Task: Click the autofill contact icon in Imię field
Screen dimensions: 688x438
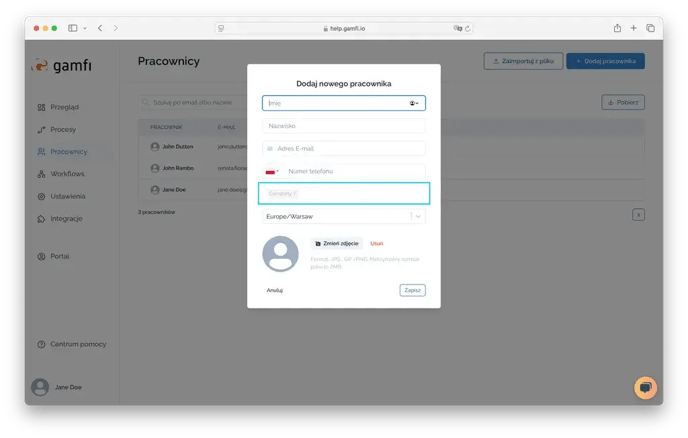Action: (x=414, y=103)
